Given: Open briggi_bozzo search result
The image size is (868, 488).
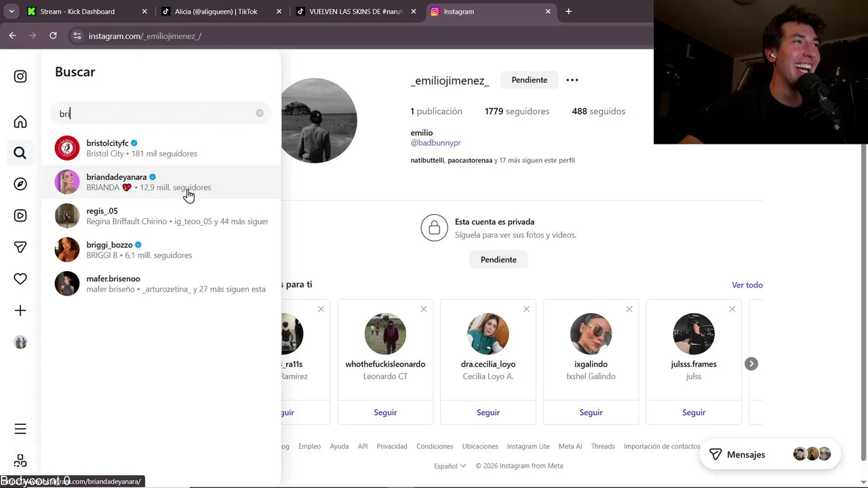Looking at the screenshot, I should (161, 249).
